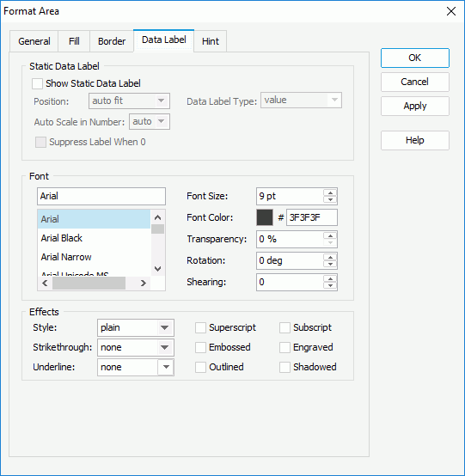465x476 pixels.
Task: Click the Font Color hex field
Action: (312, 217)
